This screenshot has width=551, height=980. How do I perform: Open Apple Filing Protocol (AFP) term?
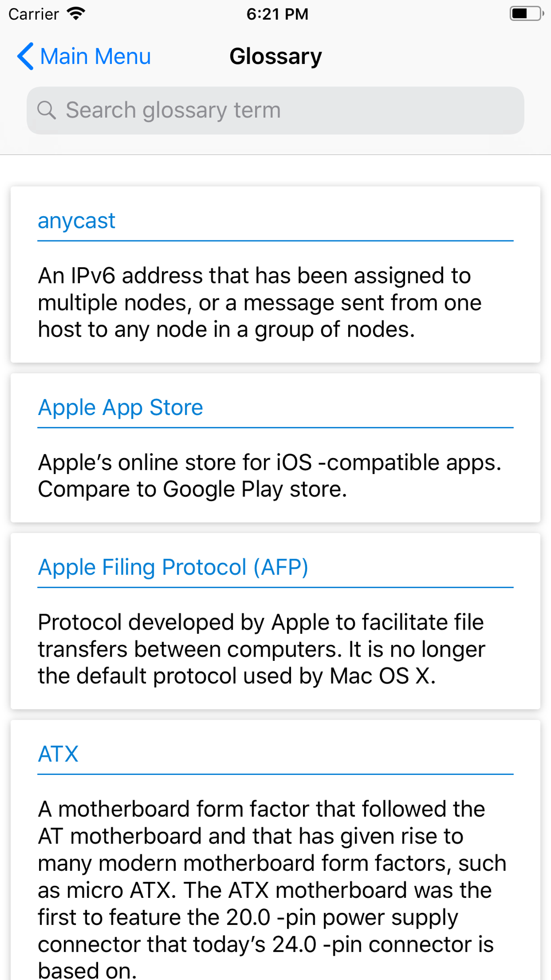(173, 567)
